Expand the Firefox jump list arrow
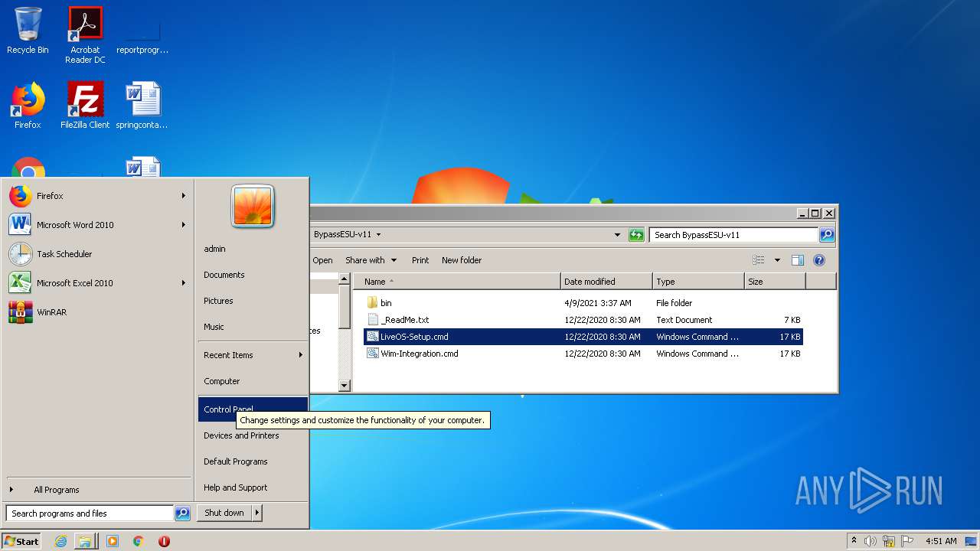The image size is (980, 551). (x=184, y=196)
